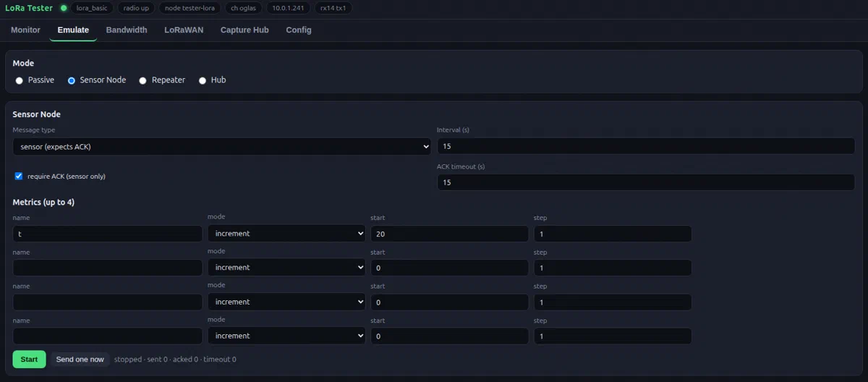Click the node tester-lora chip
The image size is (868, 382).
click(190, 8)
